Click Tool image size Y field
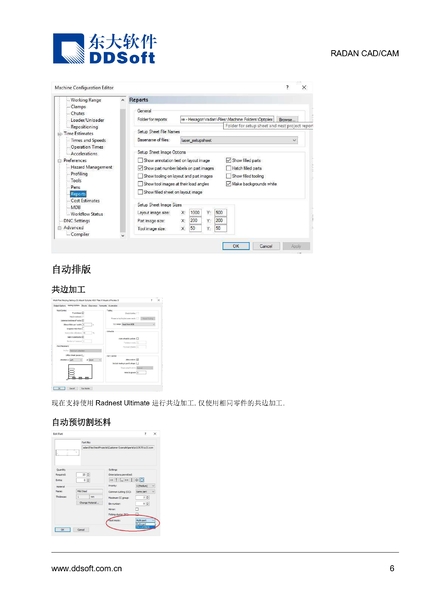Screen dimensions: 424x600 (x=220, y=228)
